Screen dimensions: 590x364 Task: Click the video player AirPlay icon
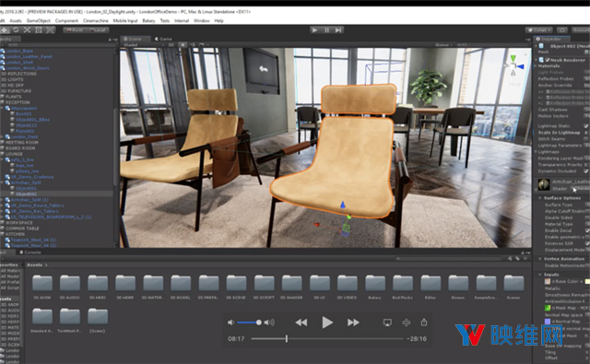pos(387,323)
